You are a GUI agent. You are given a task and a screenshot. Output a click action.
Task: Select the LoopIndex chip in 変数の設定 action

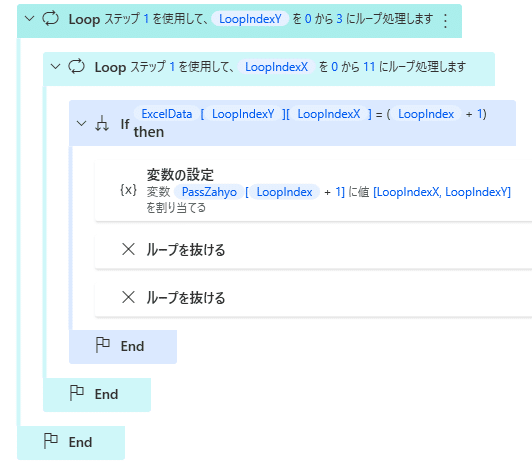coord(284,192)
